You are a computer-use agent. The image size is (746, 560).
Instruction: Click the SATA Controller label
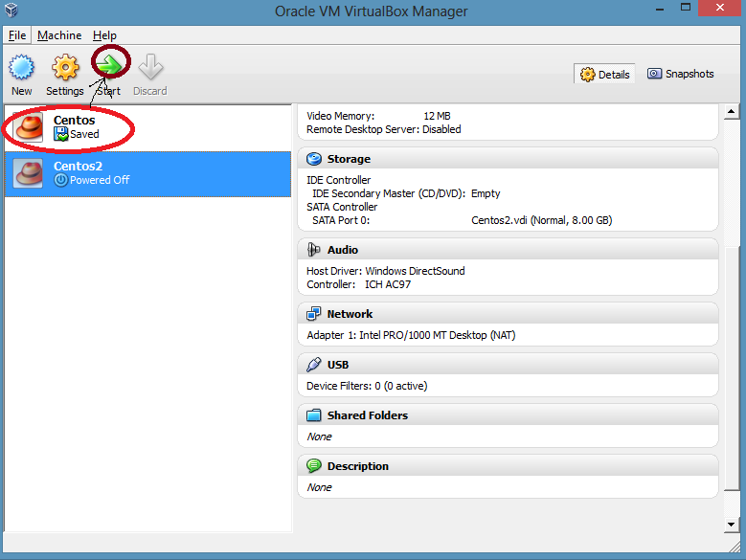pyautogui.click(x=342, y=207)
